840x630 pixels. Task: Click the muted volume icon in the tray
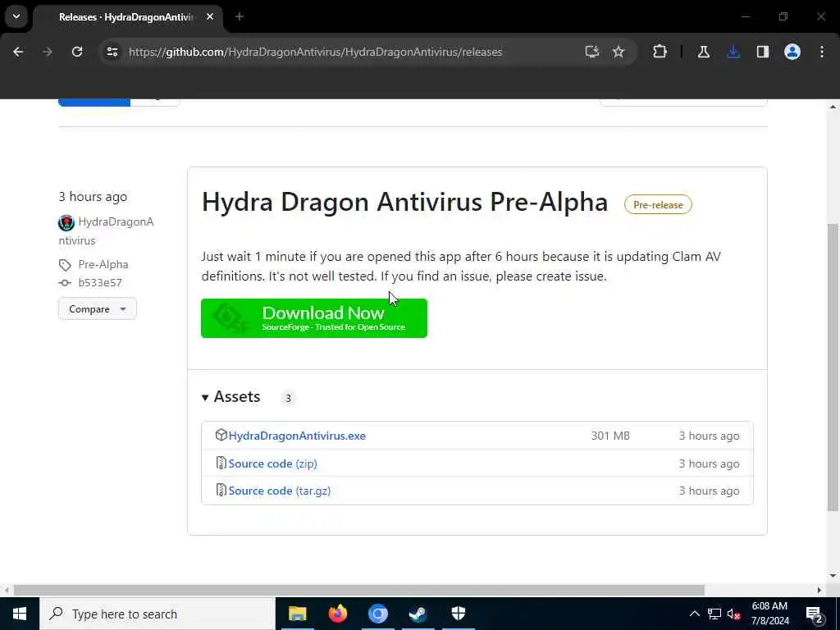[x=733, y=614]
